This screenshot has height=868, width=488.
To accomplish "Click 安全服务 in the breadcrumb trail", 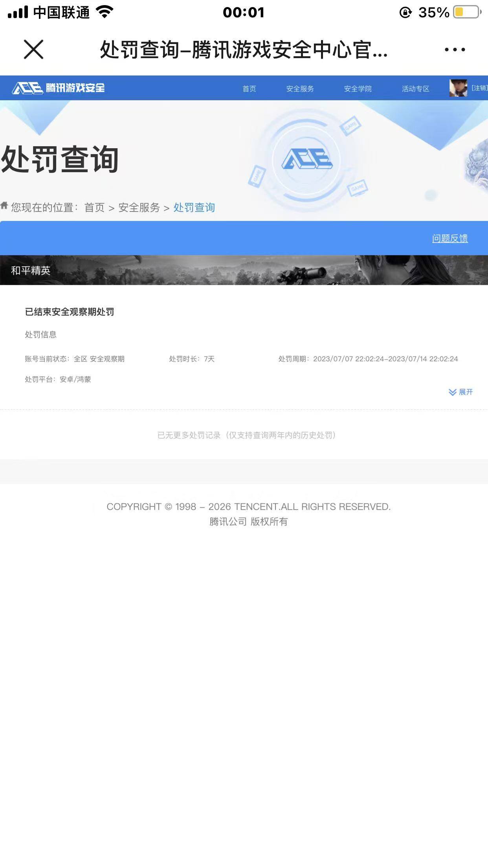I will (139, 208).
